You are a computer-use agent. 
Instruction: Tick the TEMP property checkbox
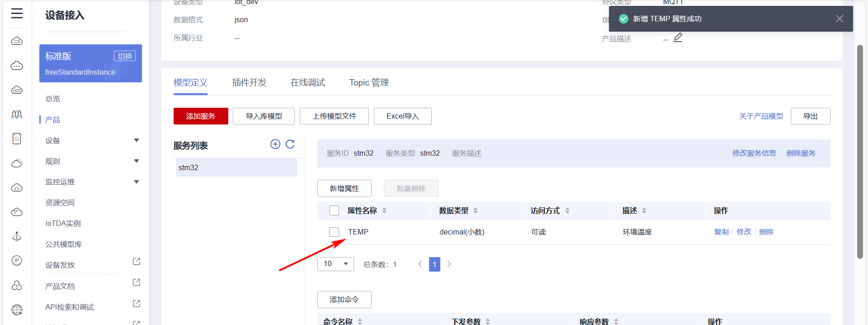(x=334, y=232)
